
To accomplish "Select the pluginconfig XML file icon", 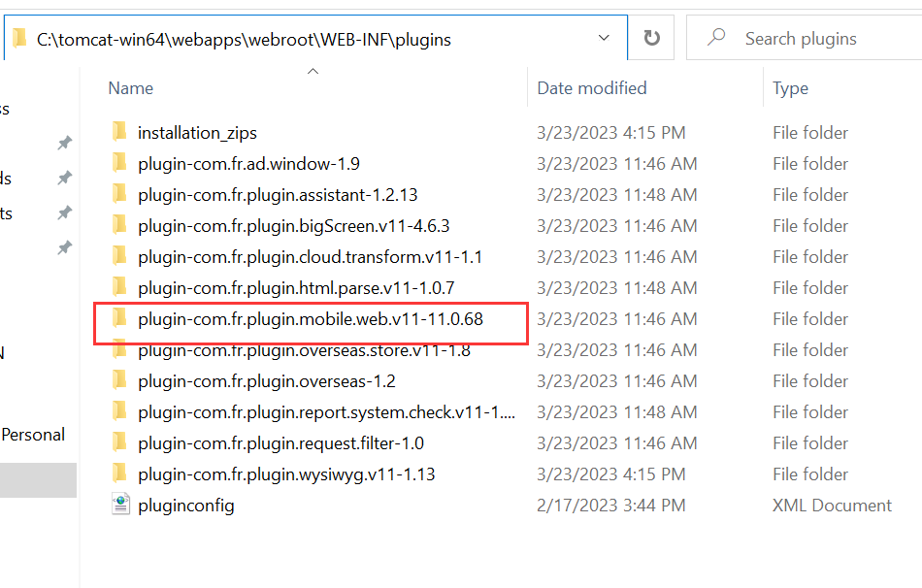I will click(x=120, y=505).
